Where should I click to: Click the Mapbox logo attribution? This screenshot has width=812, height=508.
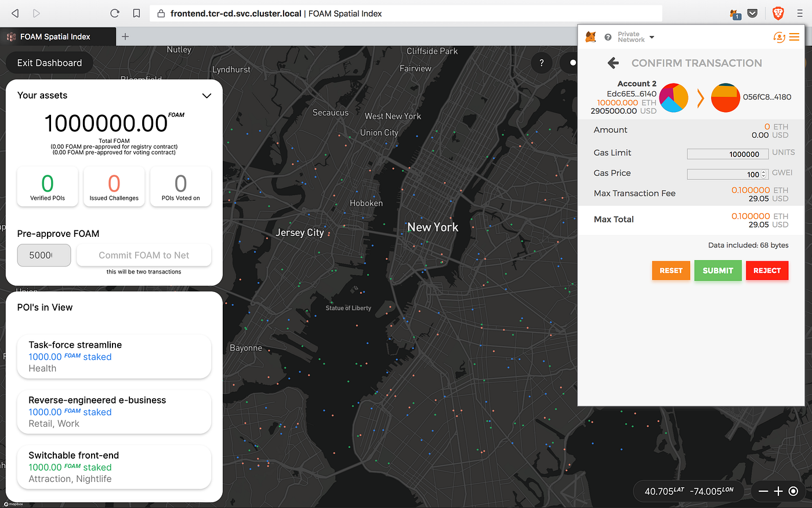[x=13, y=504]
